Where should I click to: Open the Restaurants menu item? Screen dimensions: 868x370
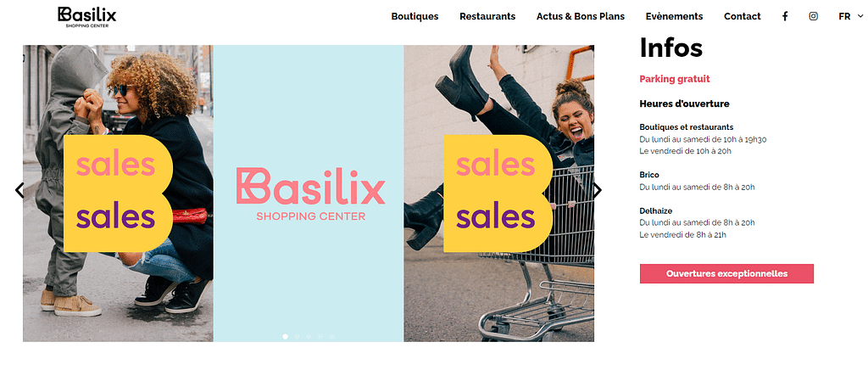pos(487,17)
